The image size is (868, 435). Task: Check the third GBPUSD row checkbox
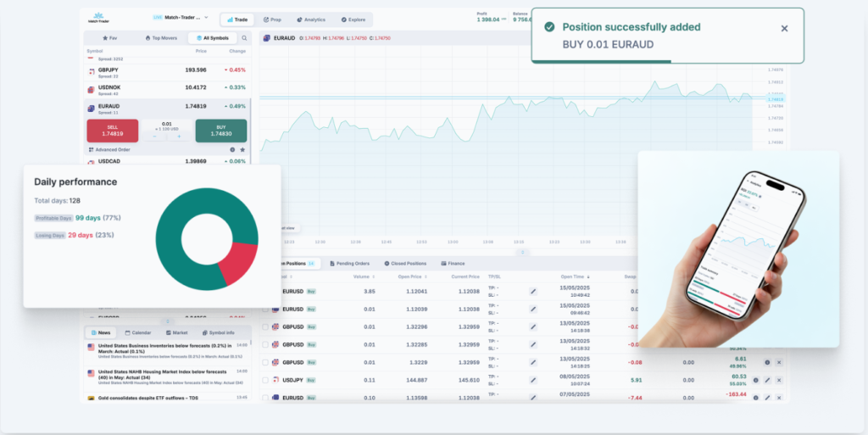265,362
